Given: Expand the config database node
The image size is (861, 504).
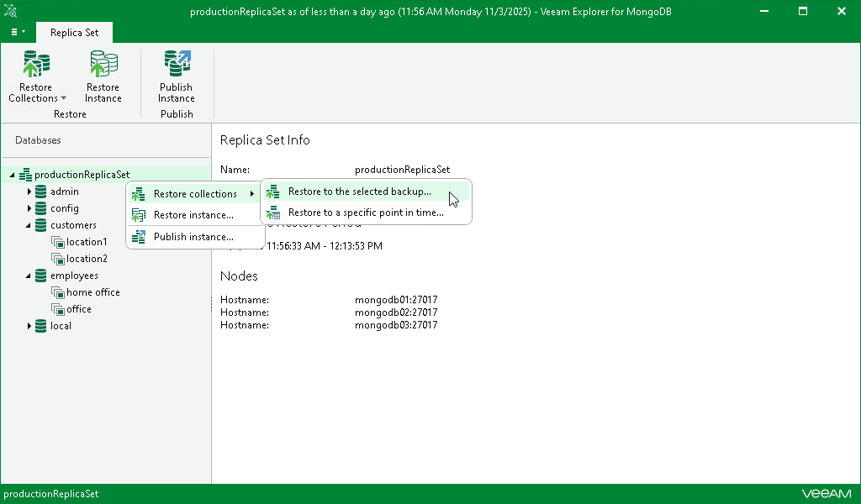Looking at the screenshot, I should 29,208.
